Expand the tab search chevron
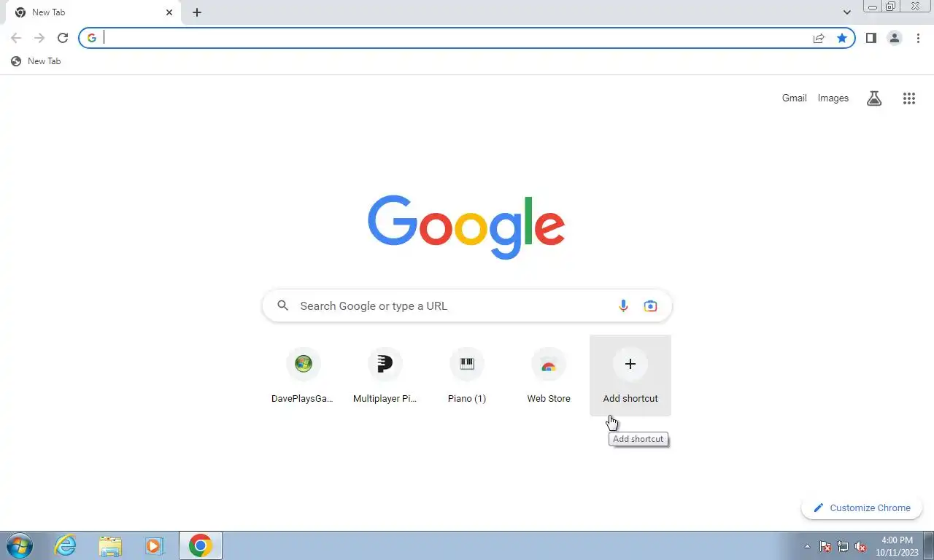934x560 pixels. [x=847, y=12]
